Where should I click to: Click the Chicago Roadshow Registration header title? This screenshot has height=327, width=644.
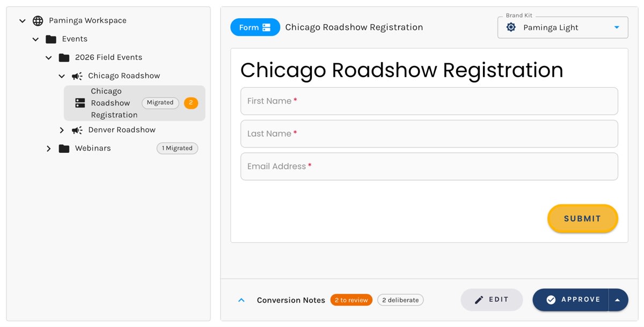(x=354, y=27)
